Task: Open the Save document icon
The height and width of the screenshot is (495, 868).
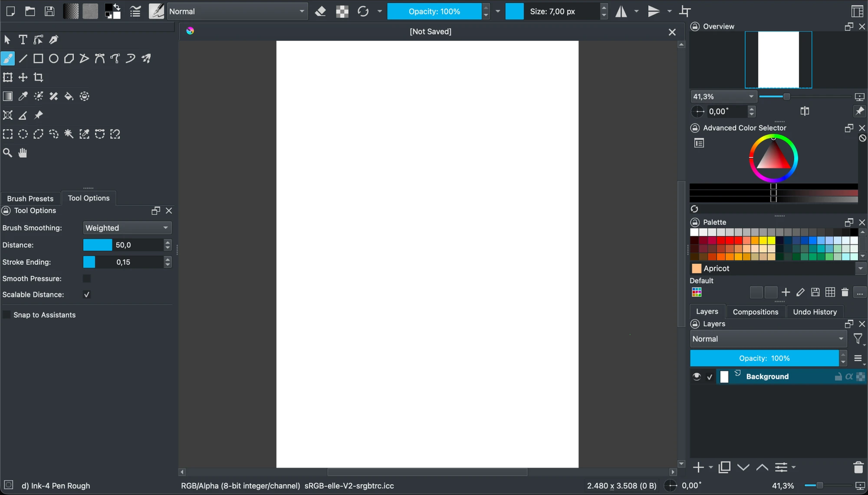Action: click(x=49, y=11)
